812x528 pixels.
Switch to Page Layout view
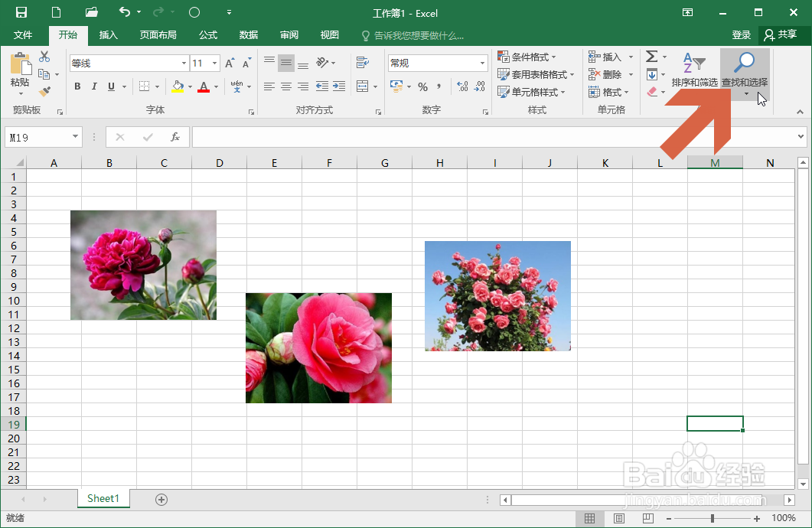[619, 518]
